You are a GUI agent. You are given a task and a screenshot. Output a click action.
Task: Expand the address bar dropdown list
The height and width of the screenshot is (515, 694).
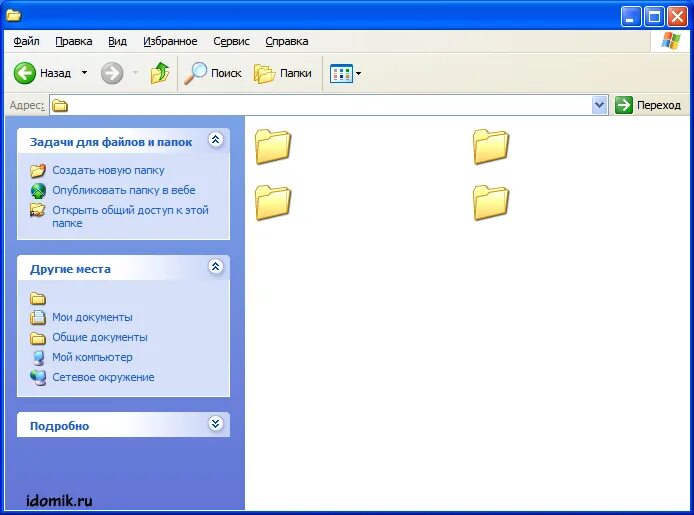[x=600, y=105]
